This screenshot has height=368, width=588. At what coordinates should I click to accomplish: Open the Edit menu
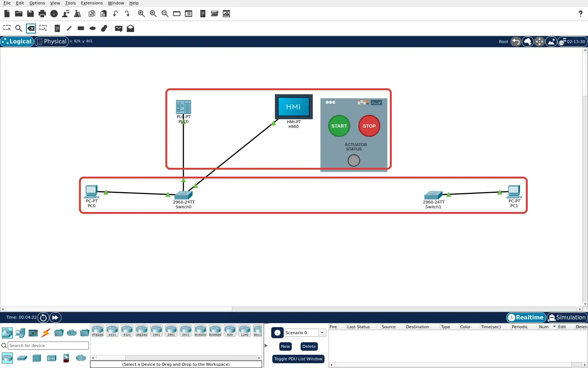pos(20,3)
